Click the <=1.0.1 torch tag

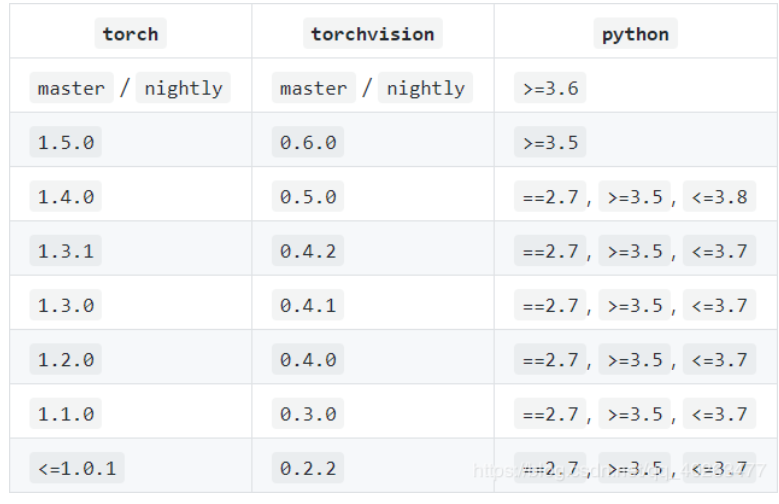[77, 468]
